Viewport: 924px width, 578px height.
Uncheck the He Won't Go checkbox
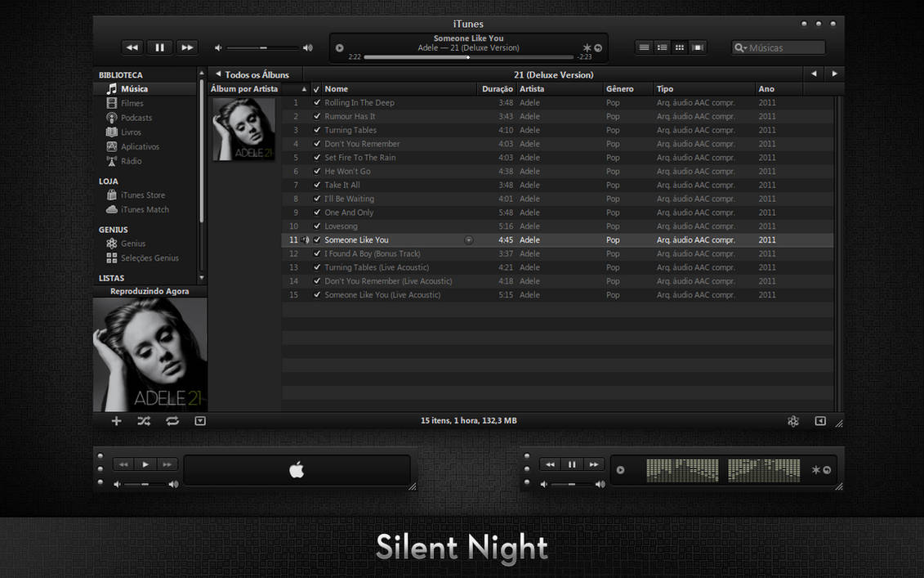point(317,171)
